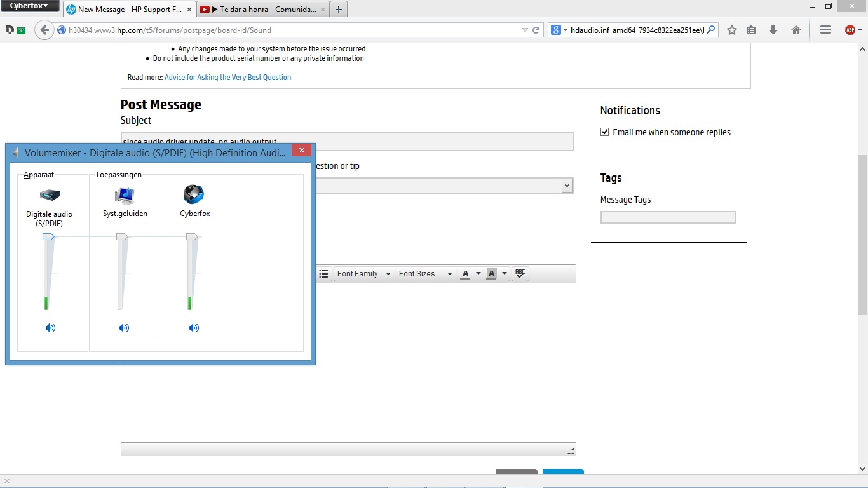Click the site identity globe icon

coord(62,30)
